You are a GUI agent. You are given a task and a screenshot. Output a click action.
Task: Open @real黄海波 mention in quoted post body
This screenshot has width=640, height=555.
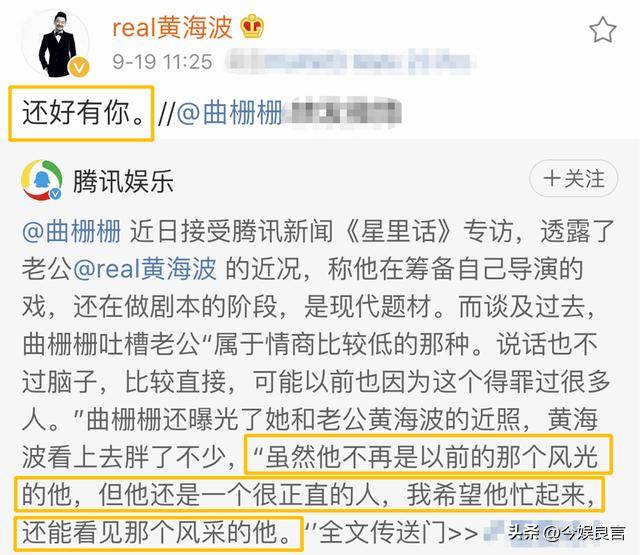pos(144,269)
